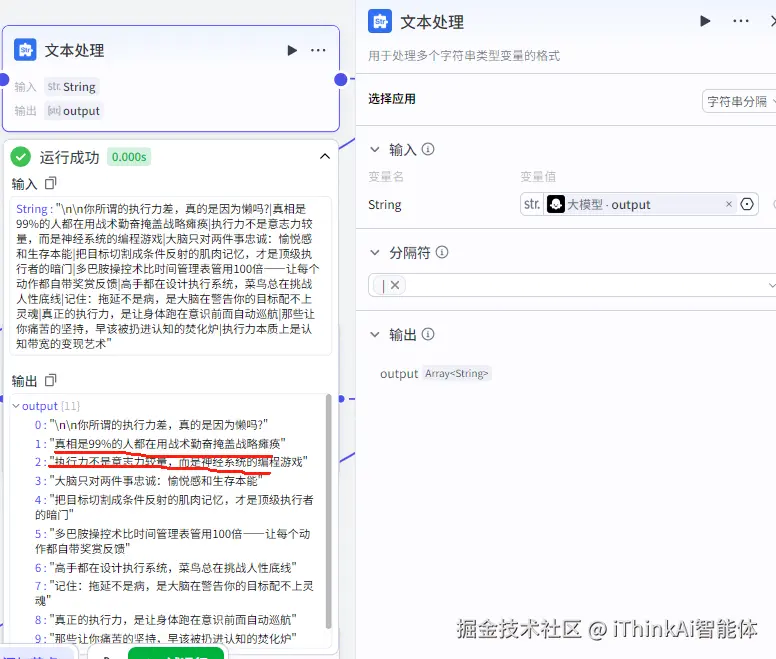
Task: Remove the | separator tag
Action: click(395, 285)
